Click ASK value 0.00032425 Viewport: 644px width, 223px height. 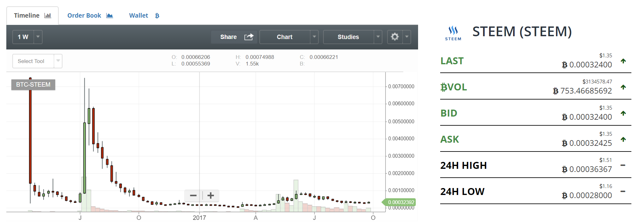[587, 143]
